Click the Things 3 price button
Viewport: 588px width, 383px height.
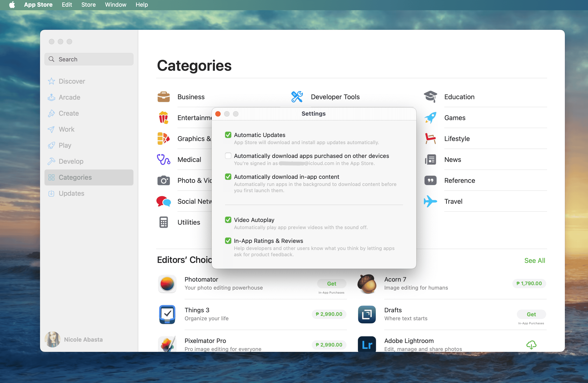pyautogui.click(x=329, y=314)
